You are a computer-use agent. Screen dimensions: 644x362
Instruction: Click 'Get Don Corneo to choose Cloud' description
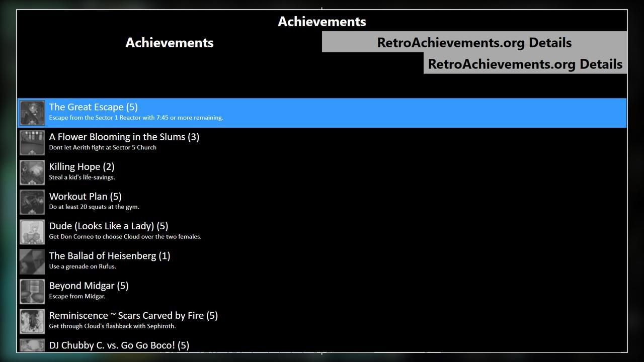tap(125, 236)
